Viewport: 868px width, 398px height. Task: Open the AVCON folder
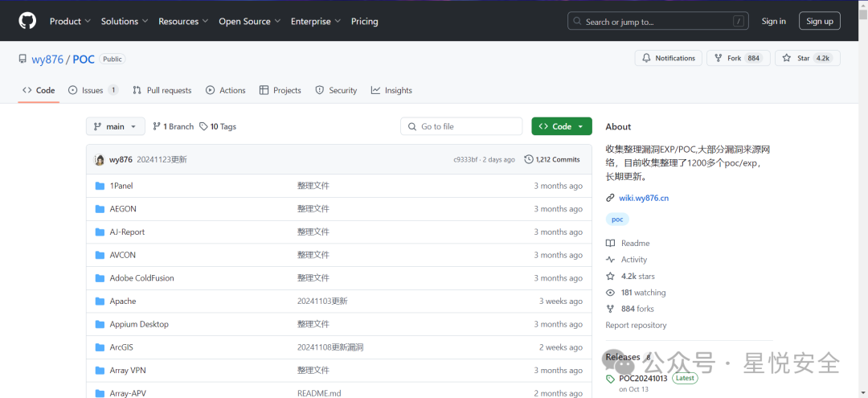point(122,255)
